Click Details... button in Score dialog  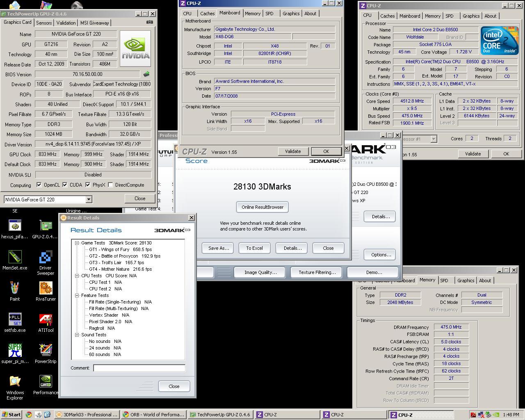292,248
